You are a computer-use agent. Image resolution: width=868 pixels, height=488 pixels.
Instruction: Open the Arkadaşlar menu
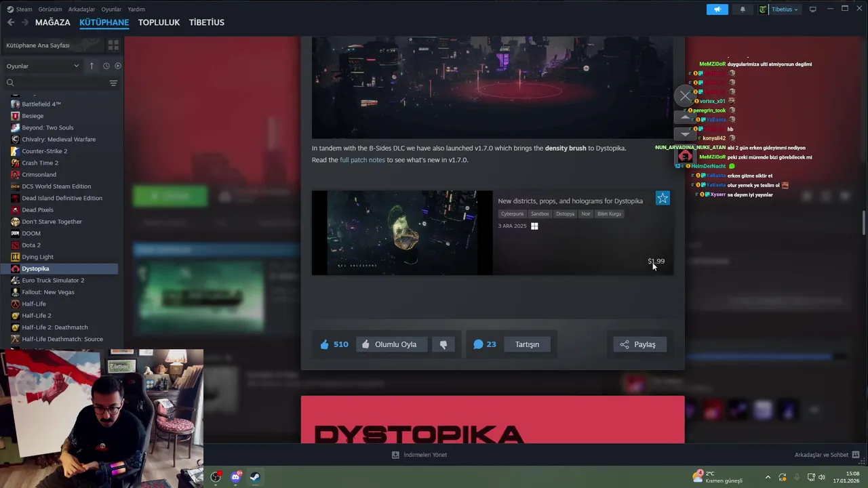coord(82,9)
